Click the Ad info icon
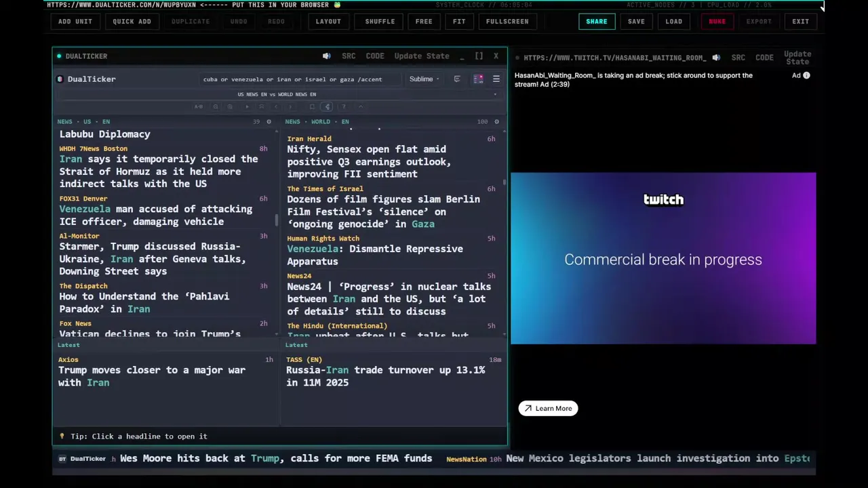 point(806,75)
